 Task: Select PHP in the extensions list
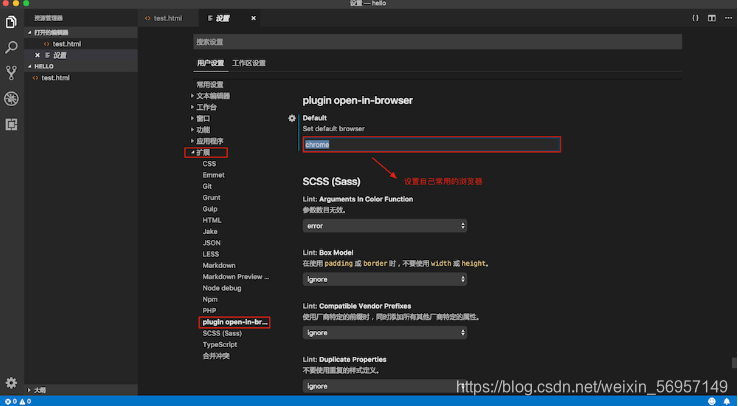click(x=209, y=310)
